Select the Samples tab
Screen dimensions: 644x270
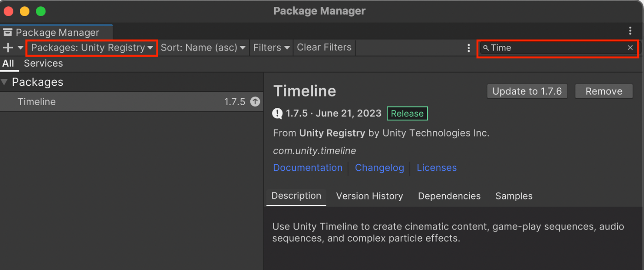[x=514, y=196]
